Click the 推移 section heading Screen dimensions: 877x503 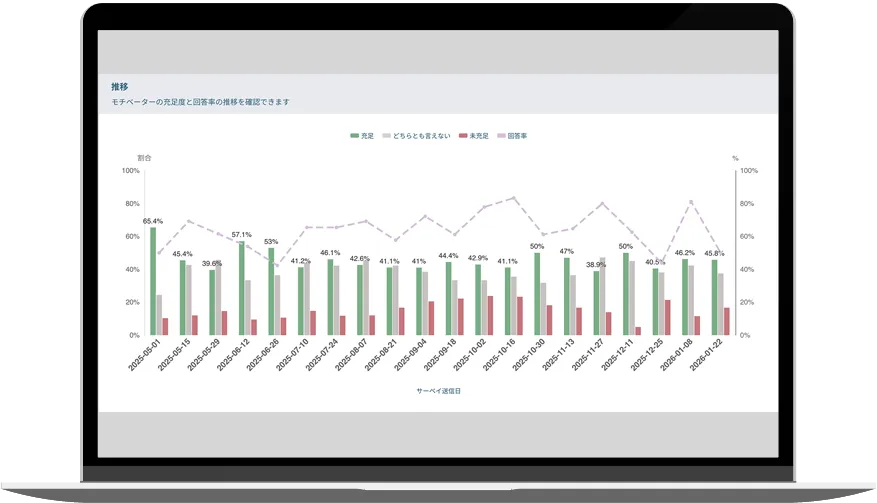point(119,87)
